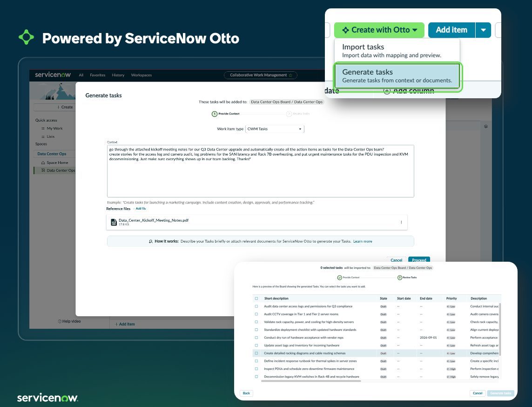Click the Otto sparkle icon on Create with Otto

coord(345,30)
